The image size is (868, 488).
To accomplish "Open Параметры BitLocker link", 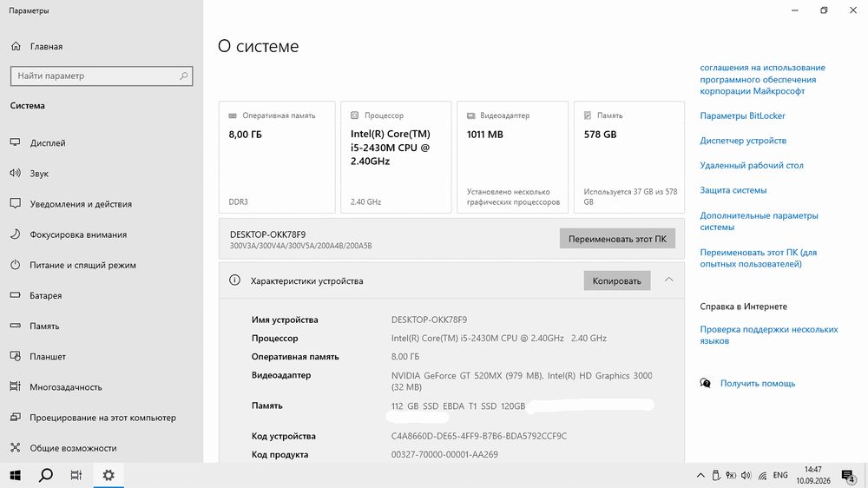I will pos(742,115).
